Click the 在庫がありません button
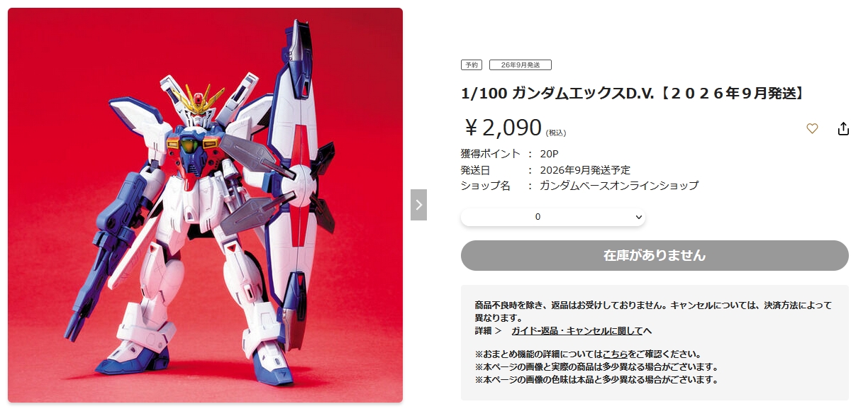This screenshot has width=868, height=409. (x=655, y=255)
